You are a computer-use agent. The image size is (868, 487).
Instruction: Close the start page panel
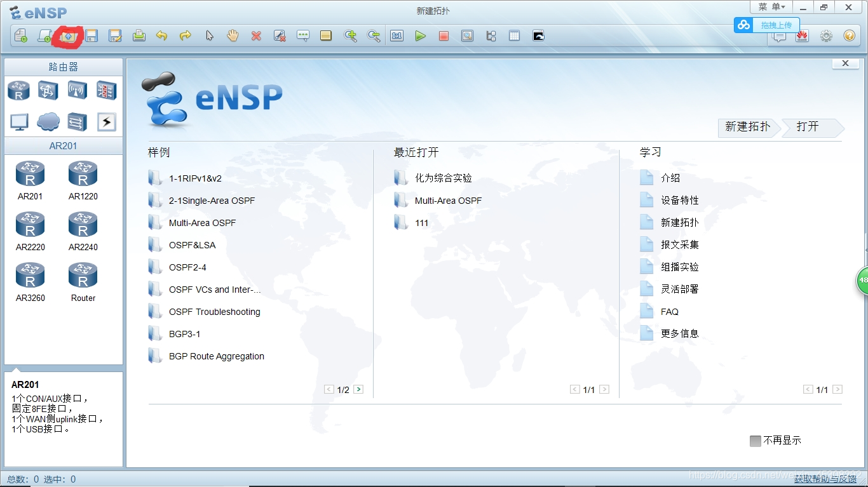click(x=845, y=63)
